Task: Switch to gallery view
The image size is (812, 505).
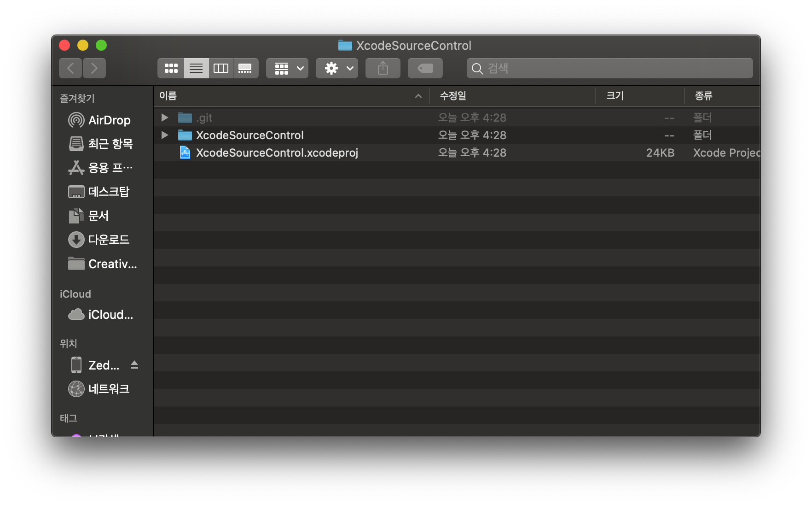Action: click(x=245, y=68)
